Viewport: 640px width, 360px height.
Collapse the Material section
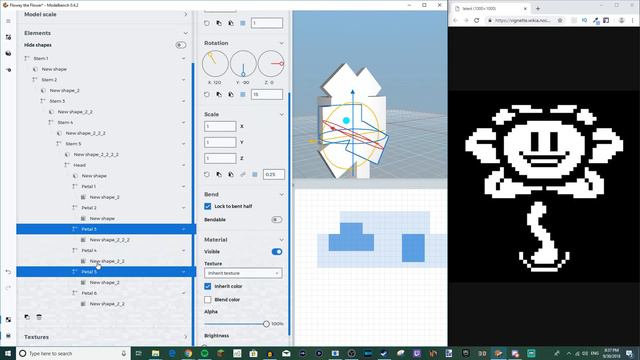point(281,240)
